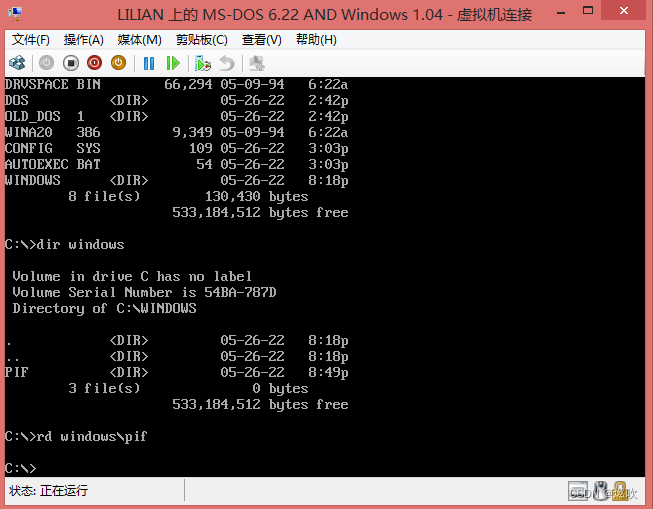Click the DRVSPACE BIN line
Screen dimensions: 653x509
pyautogui.click(x=176, y=85)
